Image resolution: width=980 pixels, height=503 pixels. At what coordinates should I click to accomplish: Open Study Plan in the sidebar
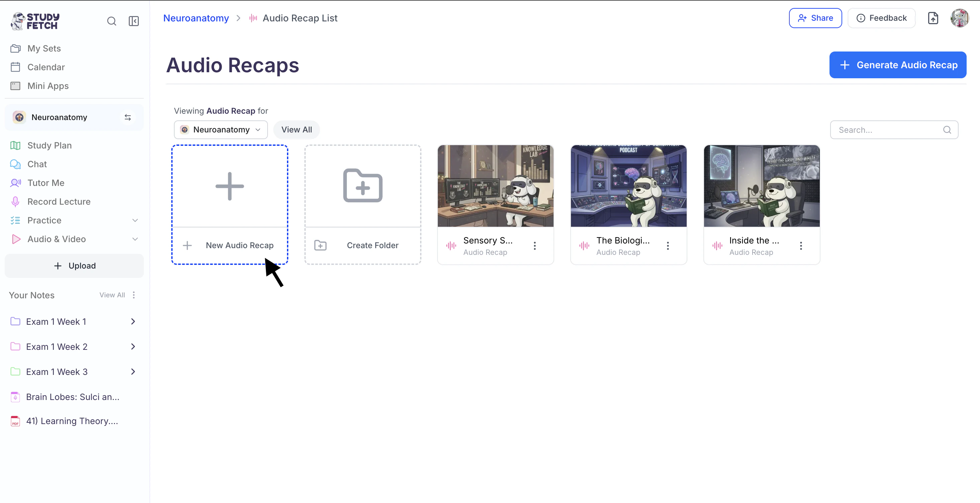[x=50, y=145]
